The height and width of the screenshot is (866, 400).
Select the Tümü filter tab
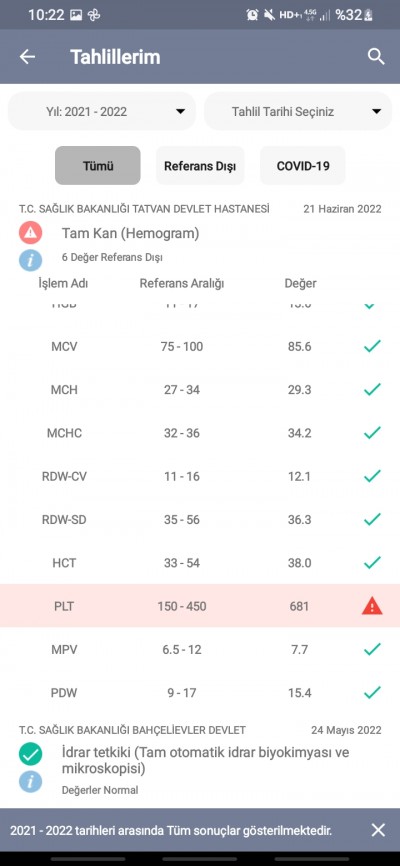(x=98, y=166)
